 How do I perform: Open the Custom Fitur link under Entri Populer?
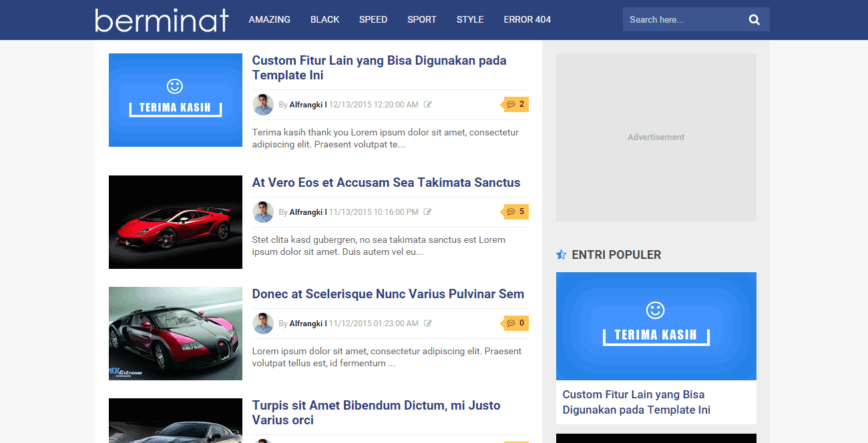pos(636,402)
